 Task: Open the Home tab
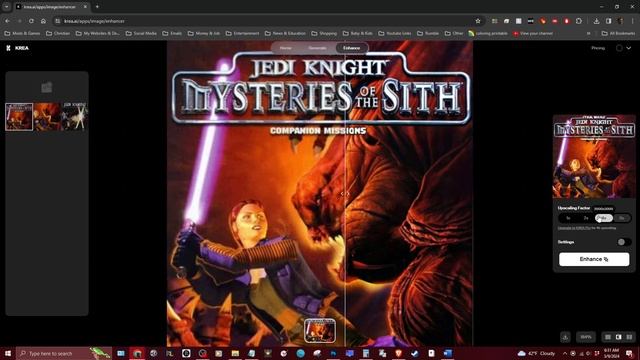(286, 48)
